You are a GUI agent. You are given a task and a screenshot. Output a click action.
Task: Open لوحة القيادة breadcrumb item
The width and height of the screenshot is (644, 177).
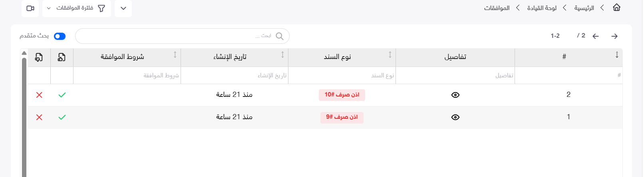(542, 8)
